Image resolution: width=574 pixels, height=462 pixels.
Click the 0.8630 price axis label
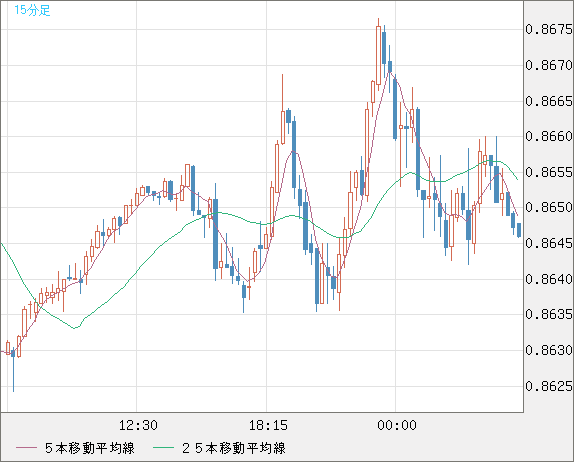pyautogui.click(x=549, y=350)
